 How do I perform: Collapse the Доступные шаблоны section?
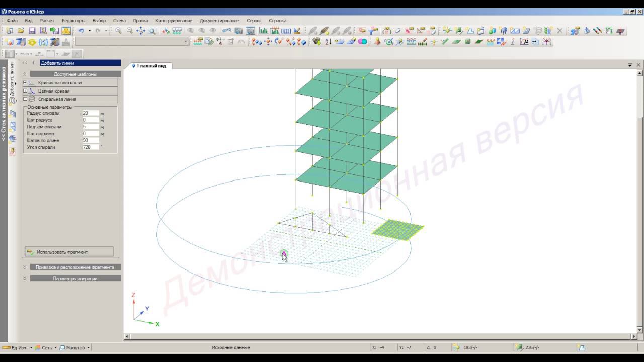click(25, 74)
